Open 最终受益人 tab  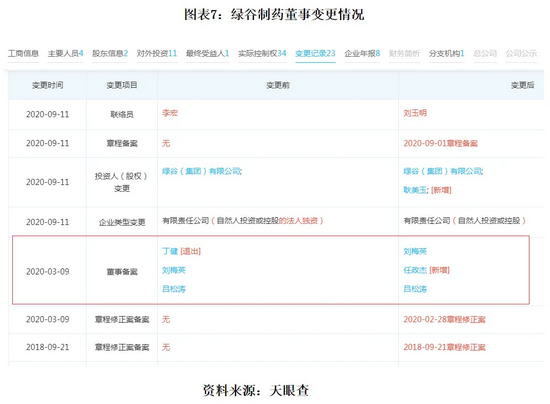207,53
